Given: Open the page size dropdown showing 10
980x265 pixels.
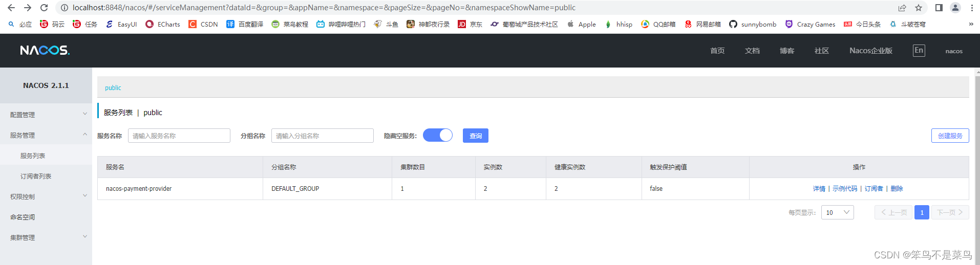Looking at the screenshot, I should (837, 212).
